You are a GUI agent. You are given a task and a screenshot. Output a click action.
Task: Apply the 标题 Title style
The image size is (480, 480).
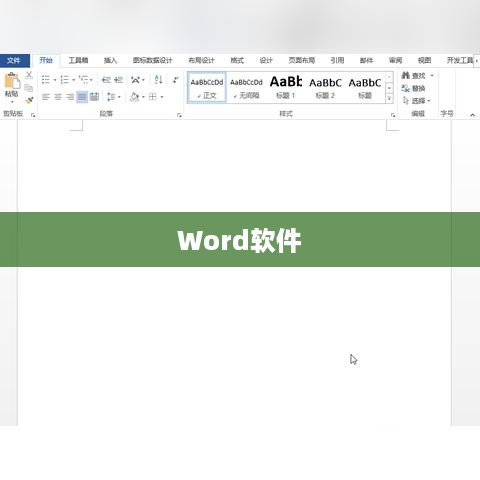pyautogui.click(x=364, y=88)
